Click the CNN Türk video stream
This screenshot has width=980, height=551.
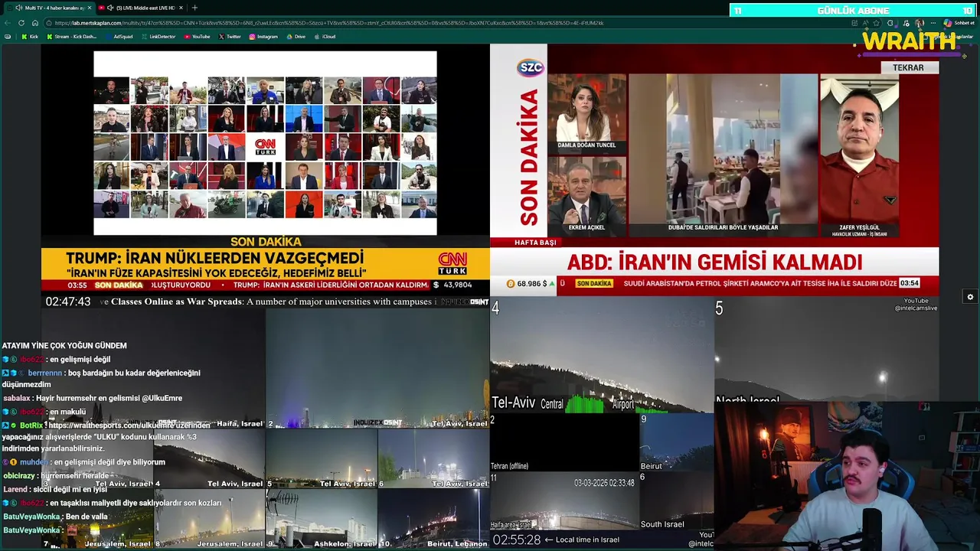pos(266,168)
